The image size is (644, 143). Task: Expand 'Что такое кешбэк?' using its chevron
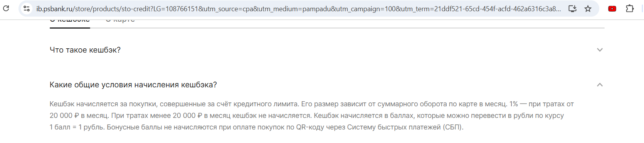pos(600,50)
